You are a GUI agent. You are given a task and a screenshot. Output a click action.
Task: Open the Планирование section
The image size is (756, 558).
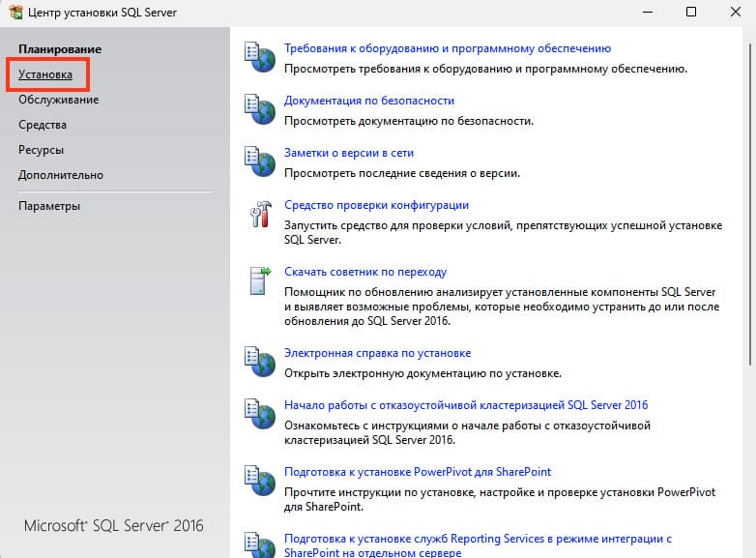click(60, 49)
